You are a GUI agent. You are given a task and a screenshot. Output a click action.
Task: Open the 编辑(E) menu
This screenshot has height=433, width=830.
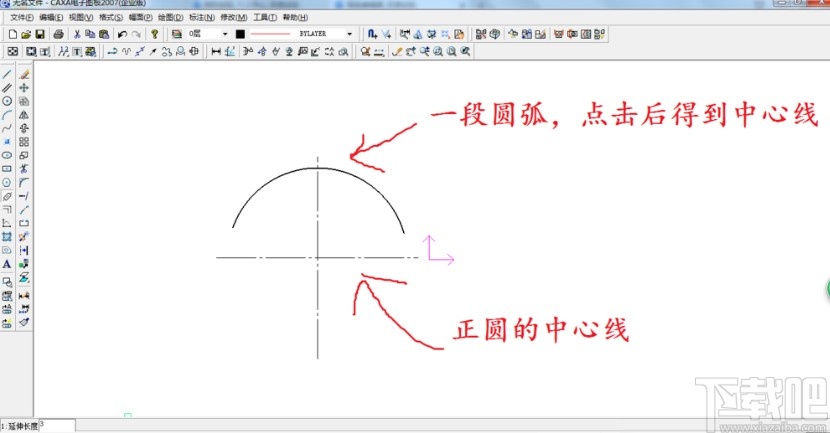51,17
